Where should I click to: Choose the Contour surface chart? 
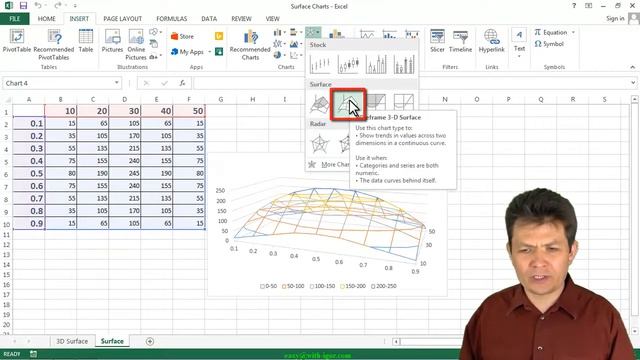click(x=376, y=103)
